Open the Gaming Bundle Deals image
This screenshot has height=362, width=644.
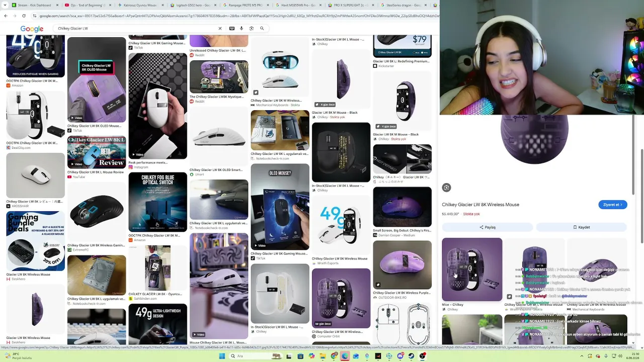point(35,241)
